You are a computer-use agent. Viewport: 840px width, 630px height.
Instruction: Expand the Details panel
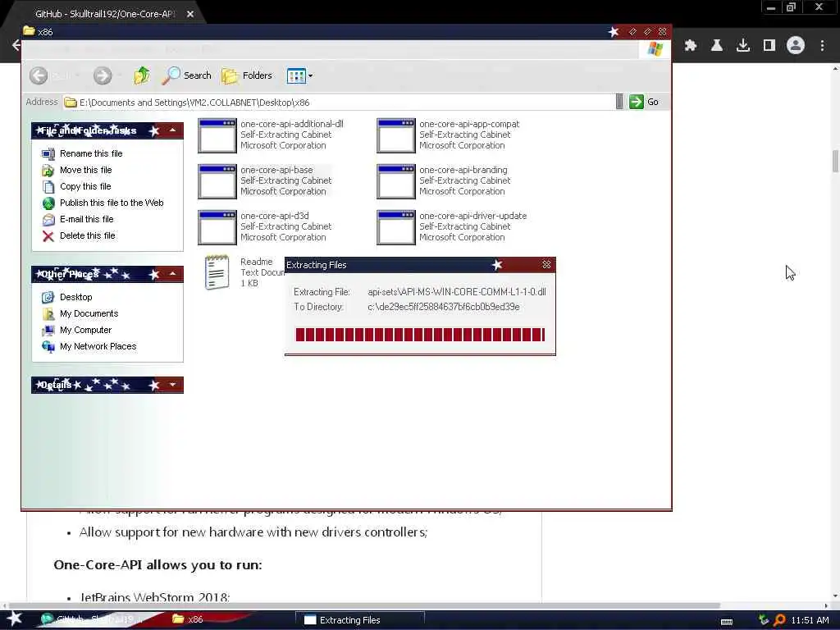pyautogui.click(x=172, y=385)
